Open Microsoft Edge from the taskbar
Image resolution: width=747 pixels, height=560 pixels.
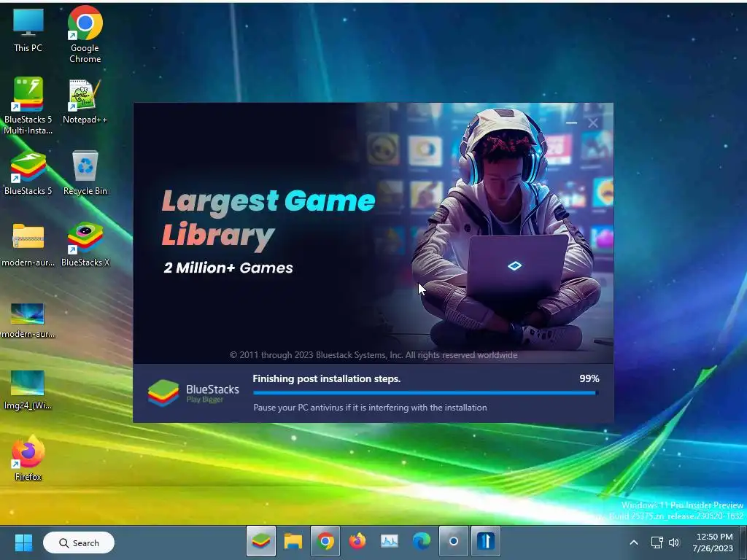pyautogui.click(x=422, y=542)
